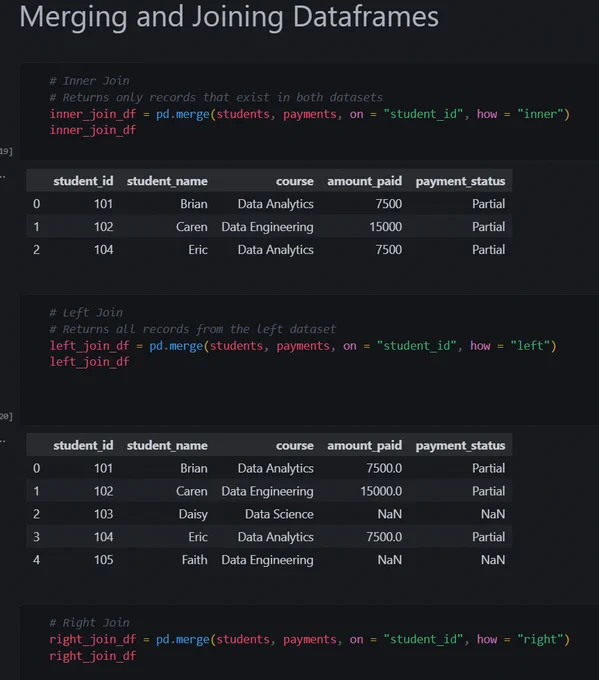Click "amount_paid" header in the inner join table

coord(364,181)
